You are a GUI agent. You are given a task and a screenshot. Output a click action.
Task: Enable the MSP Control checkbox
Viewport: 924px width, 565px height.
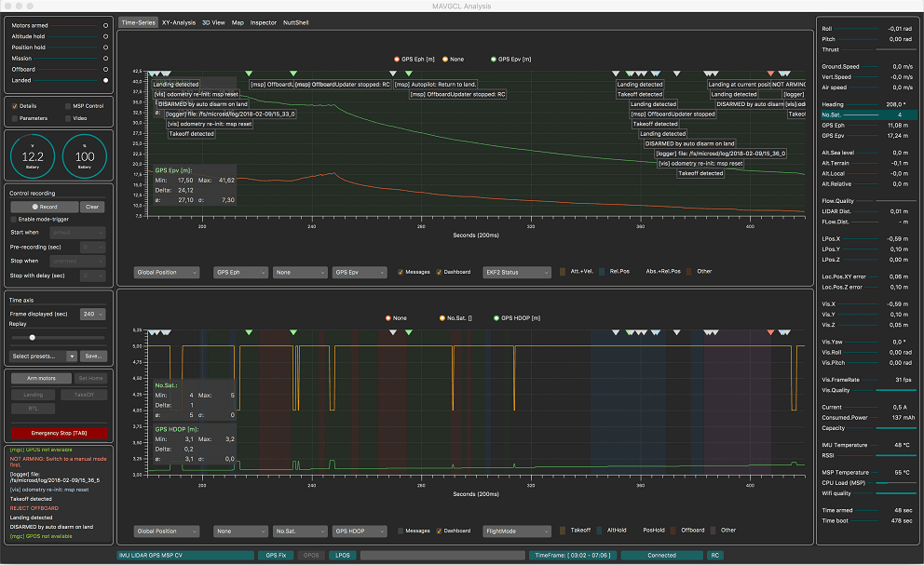[x=67, y=106]
